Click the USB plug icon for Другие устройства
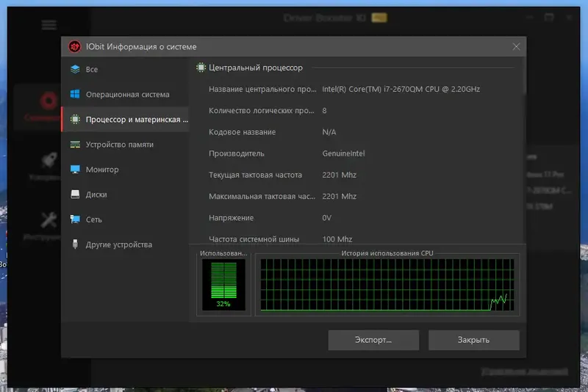This screenshot has width=588, height=392. pyautogui.click(x=75, y=244)
